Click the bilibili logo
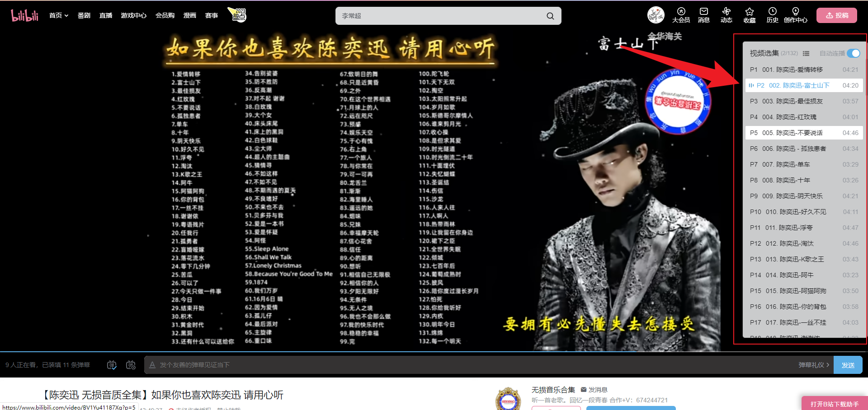Image resolution: width=868 pixels, height=410 pixels. pos(24,15)
